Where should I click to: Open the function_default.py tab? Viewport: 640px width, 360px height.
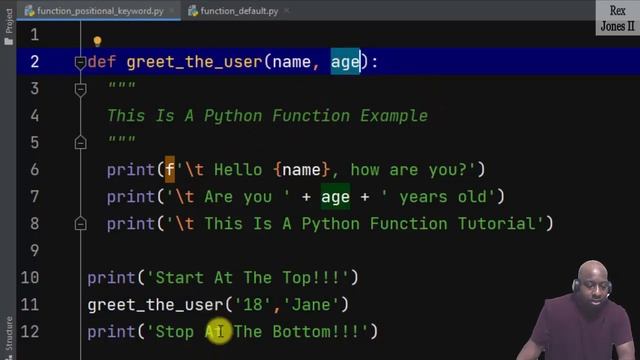239,11
